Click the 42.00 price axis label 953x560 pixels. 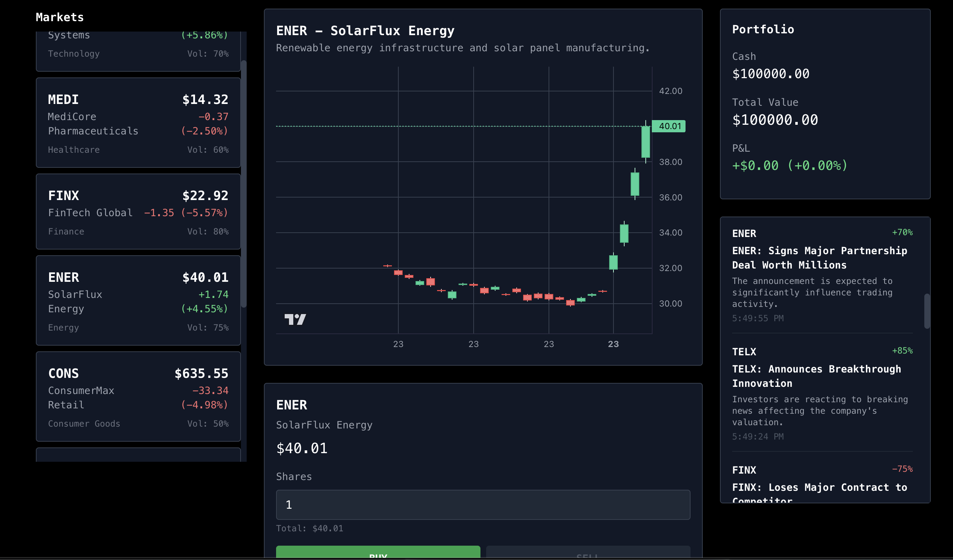coord(670,91)
